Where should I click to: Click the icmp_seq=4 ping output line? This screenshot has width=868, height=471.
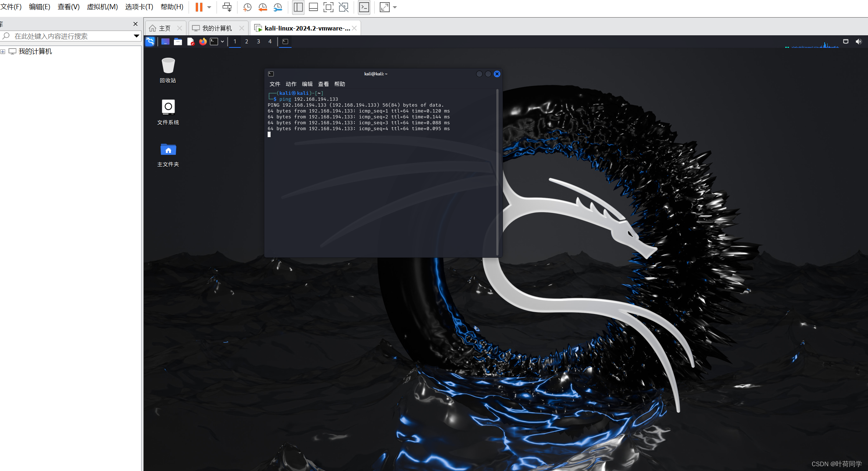[359, 129]
